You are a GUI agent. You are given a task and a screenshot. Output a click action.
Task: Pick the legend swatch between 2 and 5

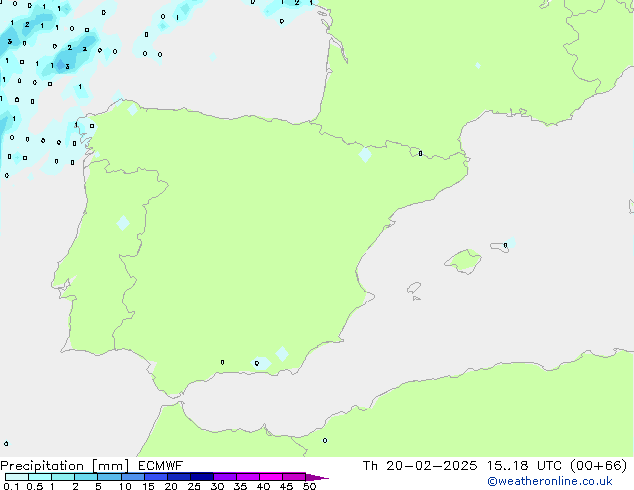[x=86, y=477]
